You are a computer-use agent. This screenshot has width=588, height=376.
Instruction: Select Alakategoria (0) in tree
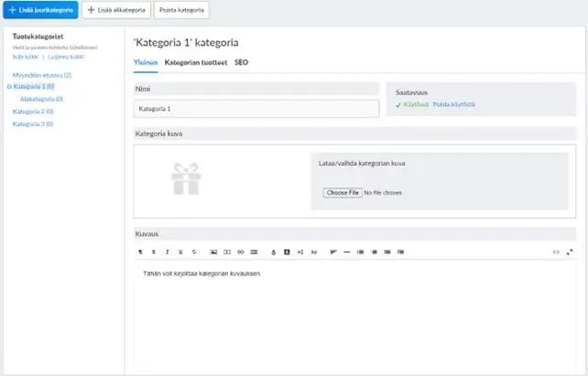point(41,99)
